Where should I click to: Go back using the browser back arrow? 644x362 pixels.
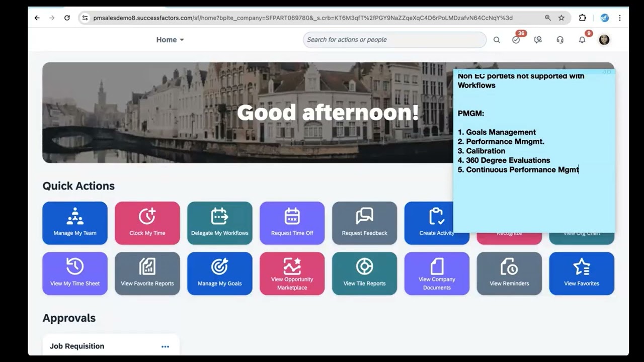[37, 18]
